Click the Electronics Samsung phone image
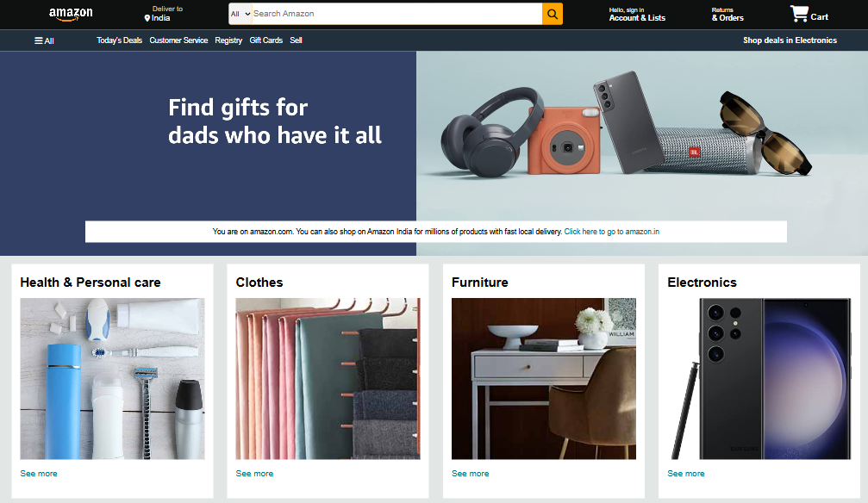 [x=759, y=378]
